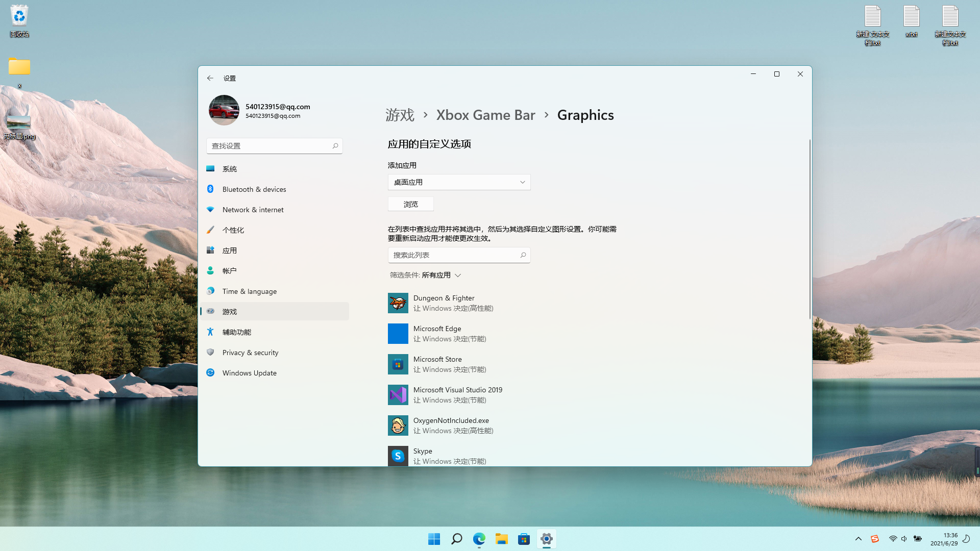
Task: Click the Windows Start button
Action: pyautogui.click(x=434, y=539)
